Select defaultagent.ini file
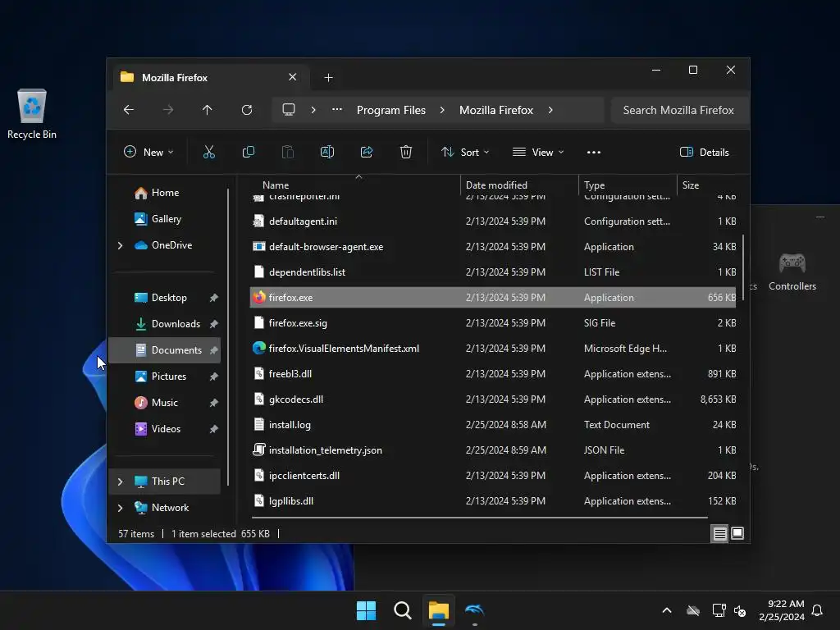Viewport: 840px width, 630px height. coord(493,221)
